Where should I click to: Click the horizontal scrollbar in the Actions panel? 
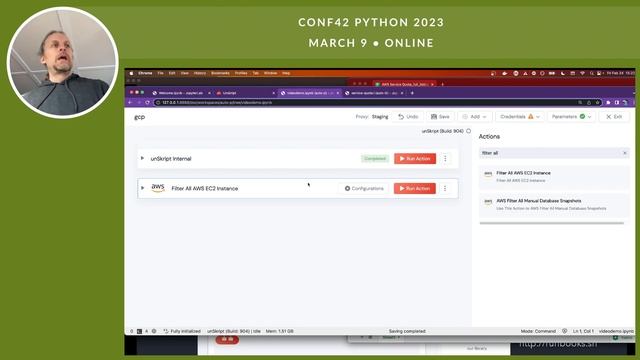(x=551, y=223)
